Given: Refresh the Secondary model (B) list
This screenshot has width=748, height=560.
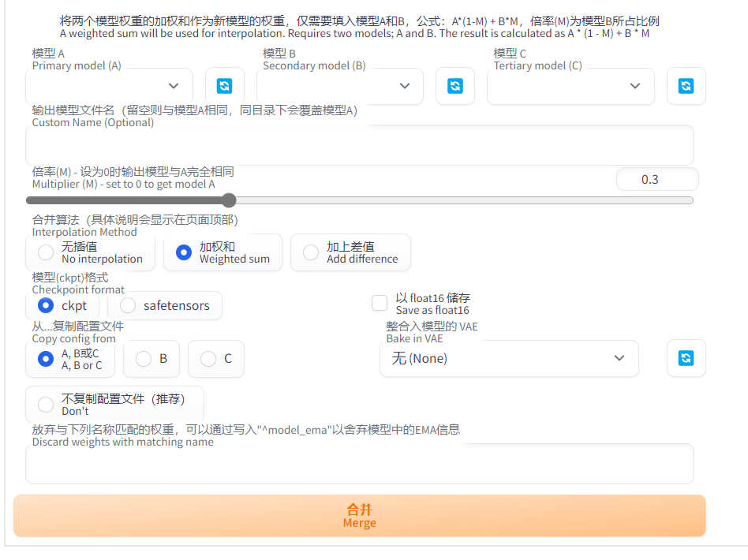Looking at the screenshot, I should point(455,86).
